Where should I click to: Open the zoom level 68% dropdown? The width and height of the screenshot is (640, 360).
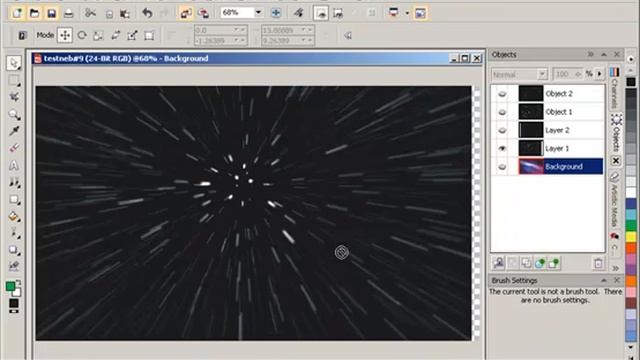[x=258, y=12]
